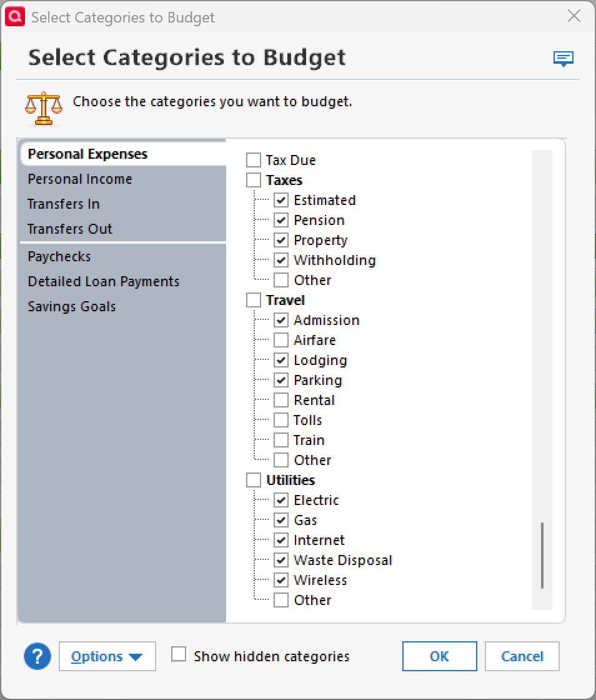Select all Taxes with parent checkbox
Screen dimensions: 596x700
point(254,180)
